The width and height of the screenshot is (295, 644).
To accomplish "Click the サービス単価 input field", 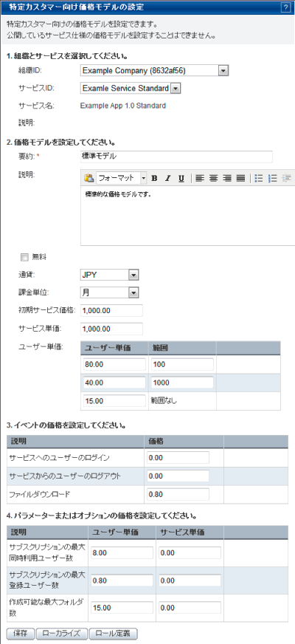I will (x=111, y=329).
